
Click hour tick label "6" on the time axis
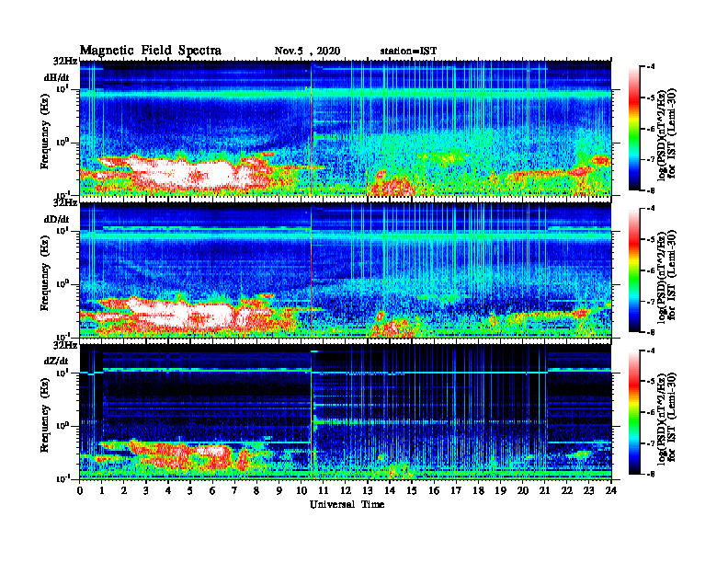pos(212,490)
